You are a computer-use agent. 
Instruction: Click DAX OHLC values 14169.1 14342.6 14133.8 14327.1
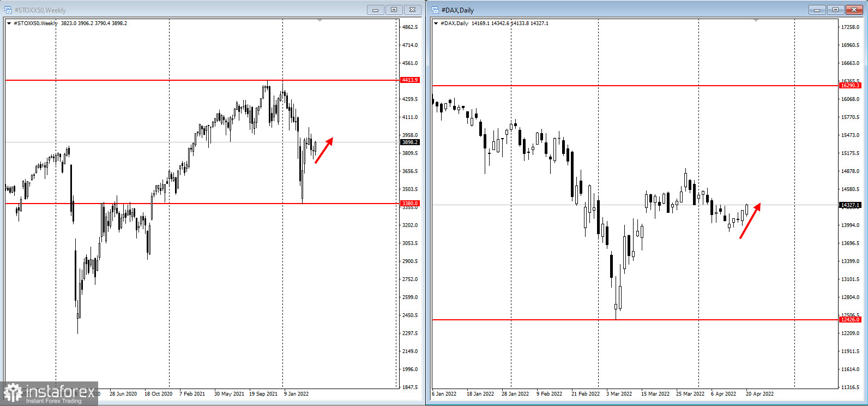[x=510, y=23]
